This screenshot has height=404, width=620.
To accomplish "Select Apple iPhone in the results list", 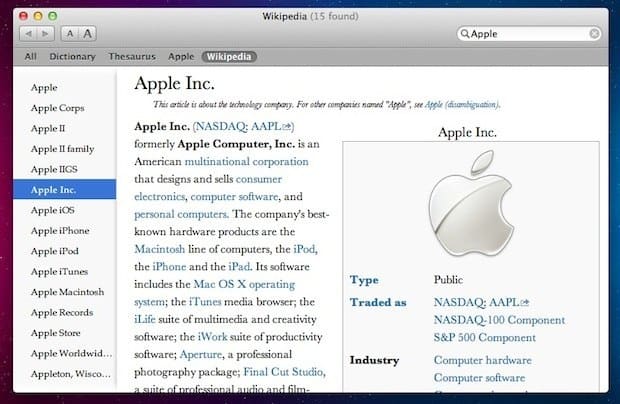I will [65, 230].
